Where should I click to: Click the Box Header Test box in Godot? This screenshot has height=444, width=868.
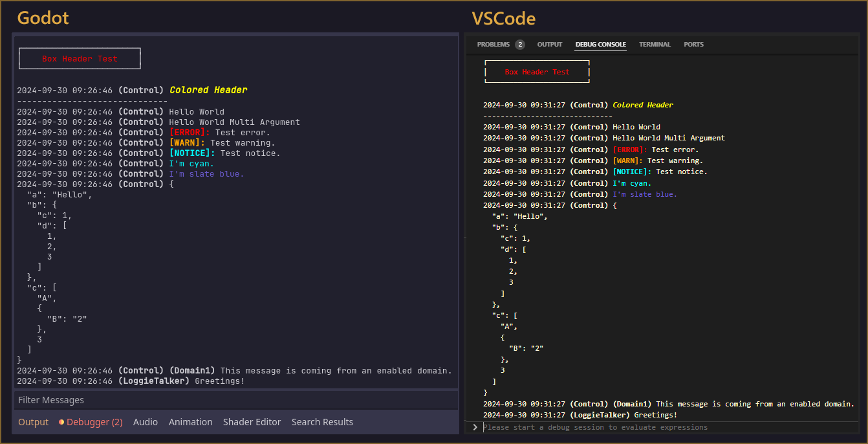(x=80, y=58)
